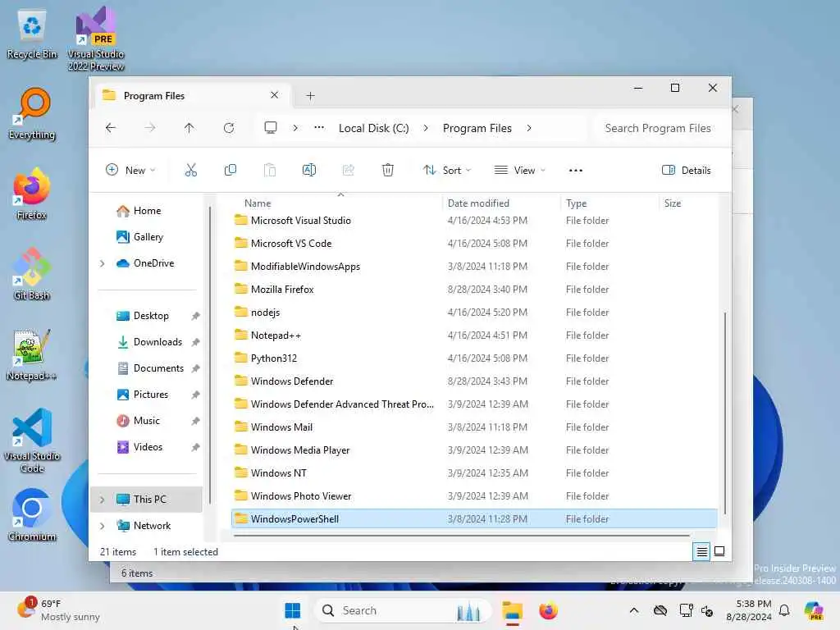Expand the Network tree node
This screenshot has height=630, width=840.
[103, 526]
